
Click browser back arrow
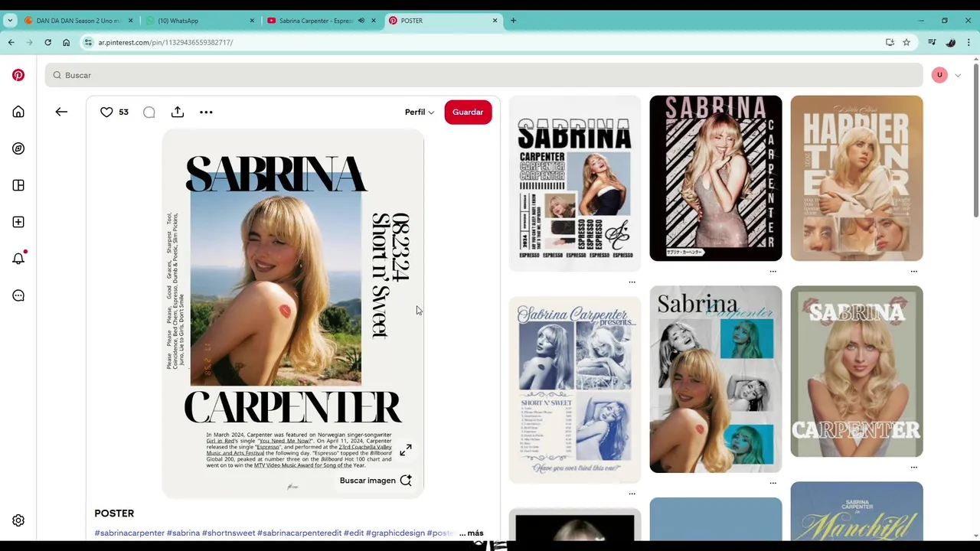(x=11, y=42)
